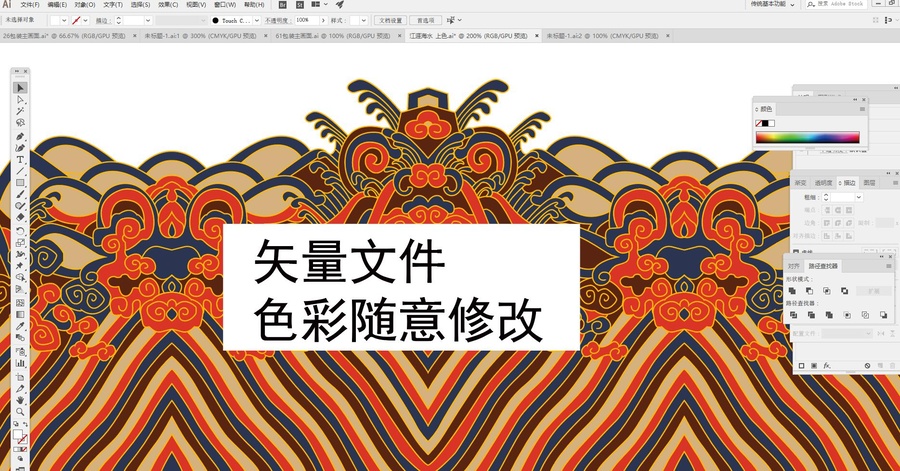Open the stroke weight dropdown in the control bar
The width and height of the screenshot is (900, 471).
(148, 21)
